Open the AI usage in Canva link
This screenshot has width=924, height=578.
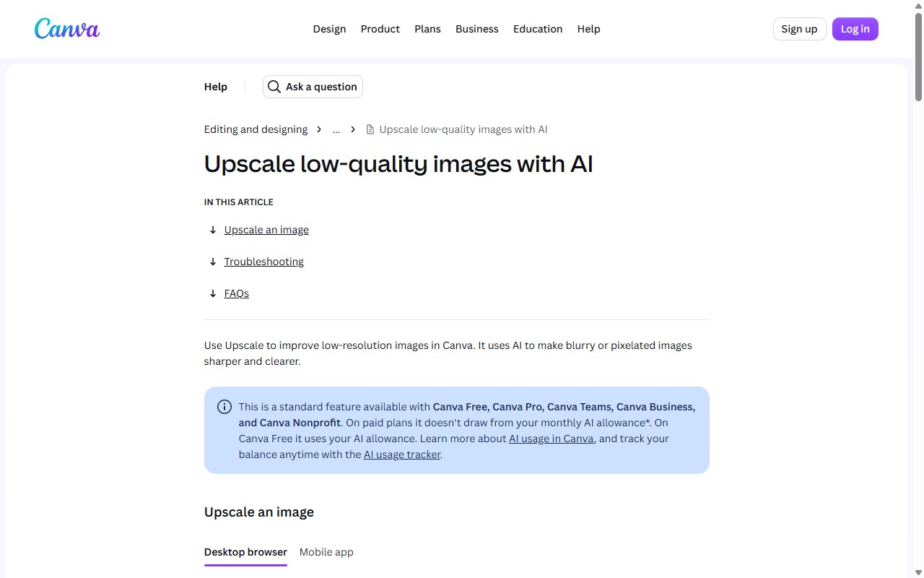[552, 439]
